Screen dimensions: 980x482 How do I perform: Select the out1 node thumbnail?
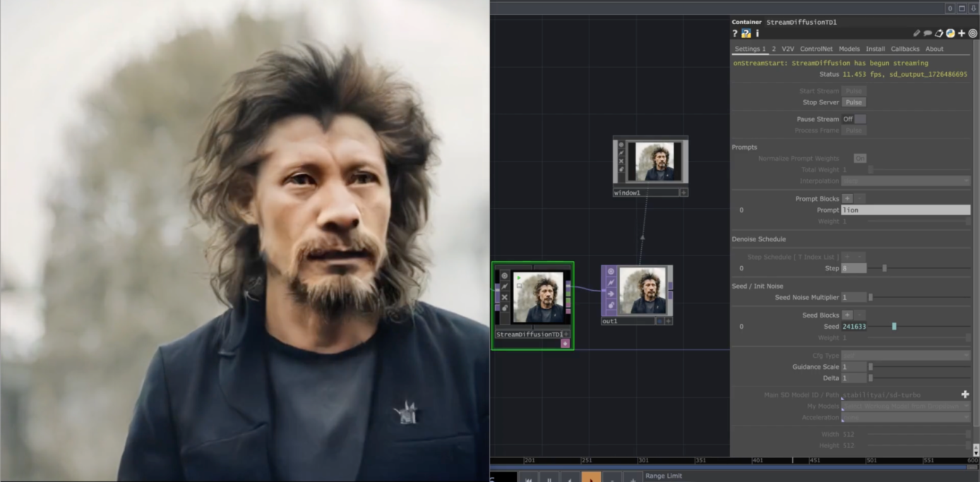(642, 291)
